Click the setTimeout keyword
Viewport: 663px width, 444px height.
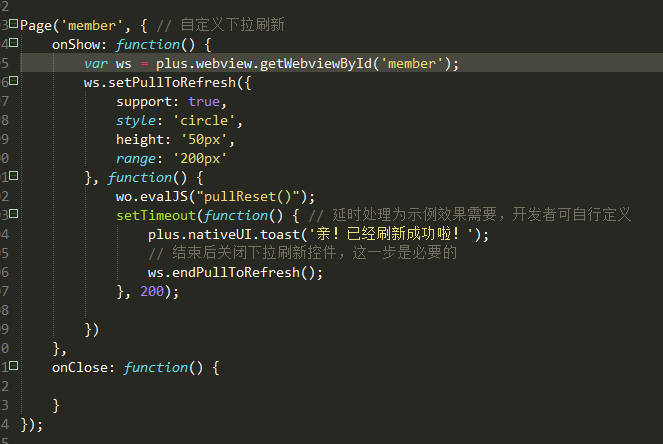click(x=156, y=216)
